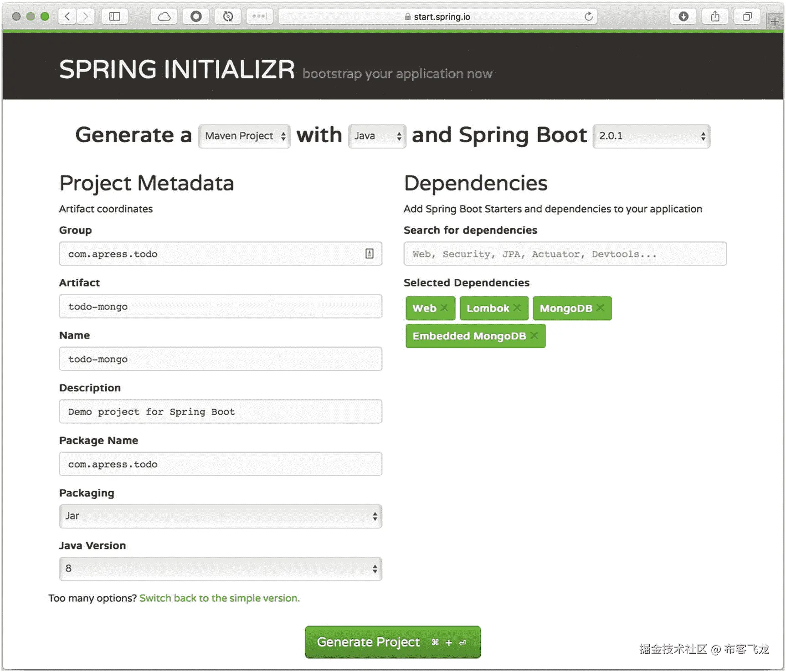Click the Share toolbar icon

[715, 17]
